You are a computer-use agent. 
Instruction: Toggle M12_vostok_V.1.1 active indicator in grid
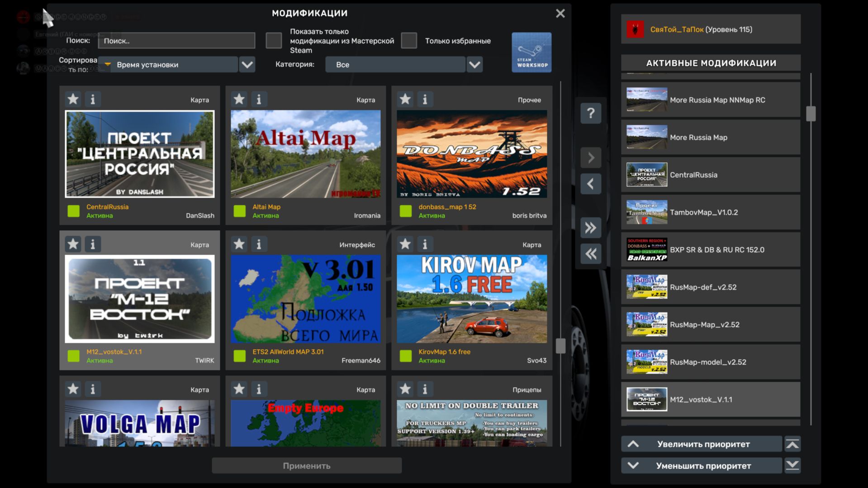click(x=73, y=356)
